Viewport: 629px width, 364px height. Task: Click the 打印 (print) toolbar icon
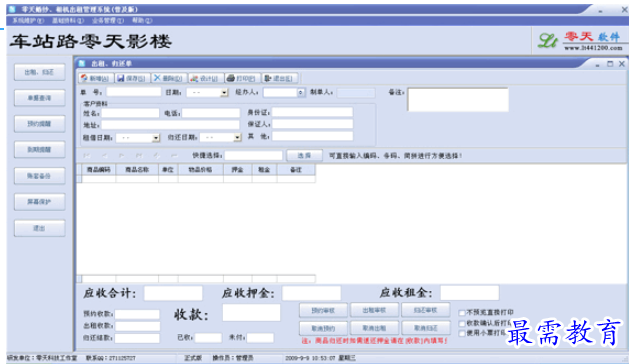pyautogui.click(x=242, y=78)
